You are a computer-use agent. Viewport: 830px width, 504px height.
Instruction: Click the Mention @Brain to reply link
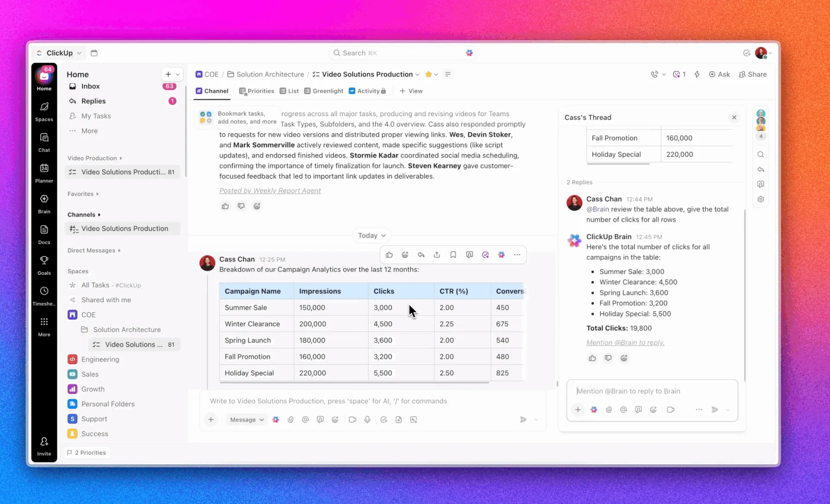[625, 342]
